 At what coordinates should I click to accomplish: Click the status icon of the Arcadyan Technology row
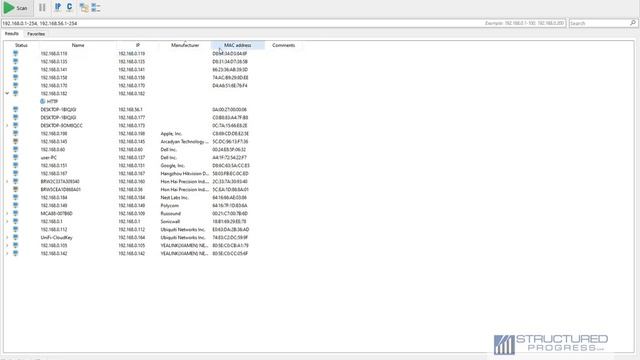pos(16,142)
